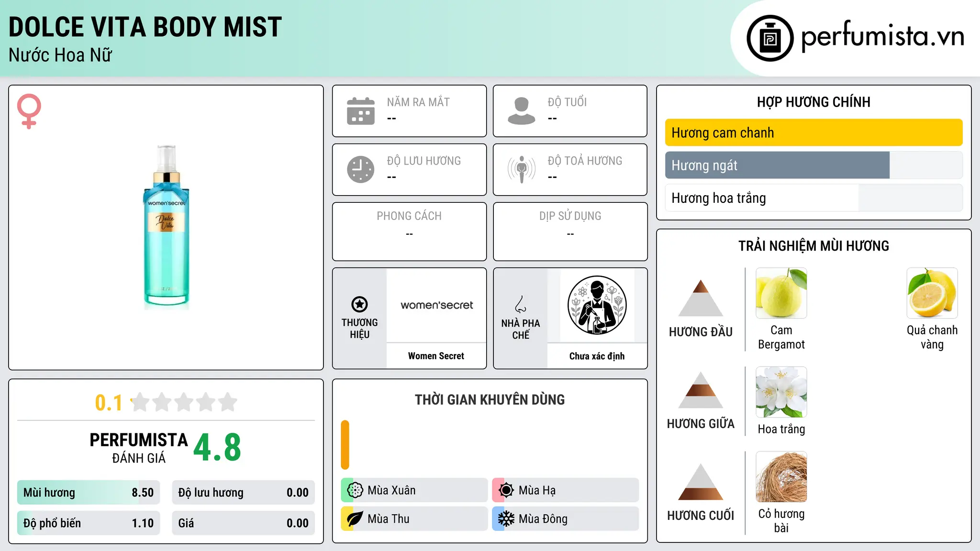The height and width of the screenshot is (551, 980).
Task: Select the Hương hoa trắng accord bar
Action: 813,198
